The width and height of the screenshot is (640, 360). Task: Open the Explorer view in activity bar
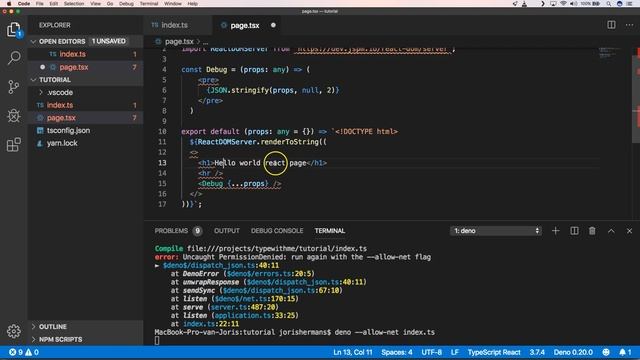[x=13, y=30]
